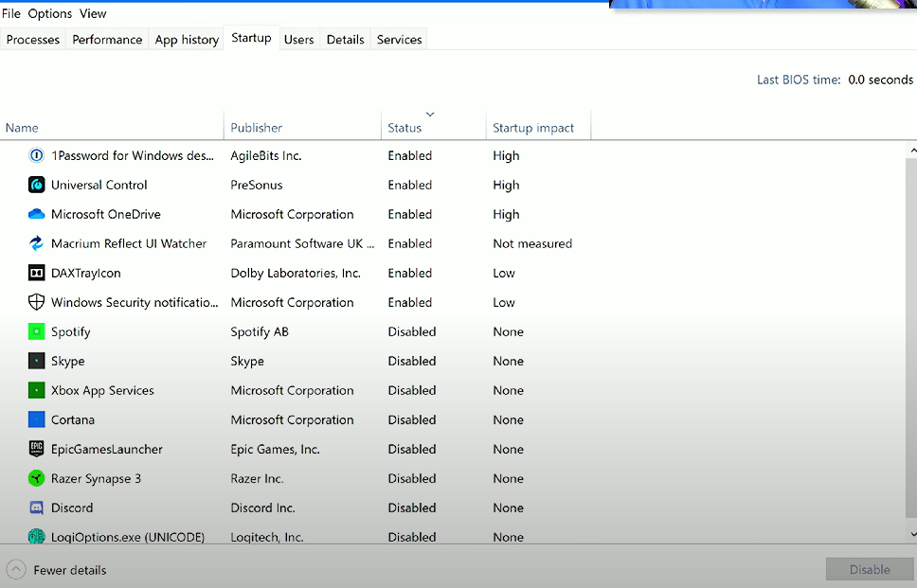Click the AgileBits Inc. publisher cell
Image resolution: width=917 pixels, height=588 pixels.
coord(266,155)
